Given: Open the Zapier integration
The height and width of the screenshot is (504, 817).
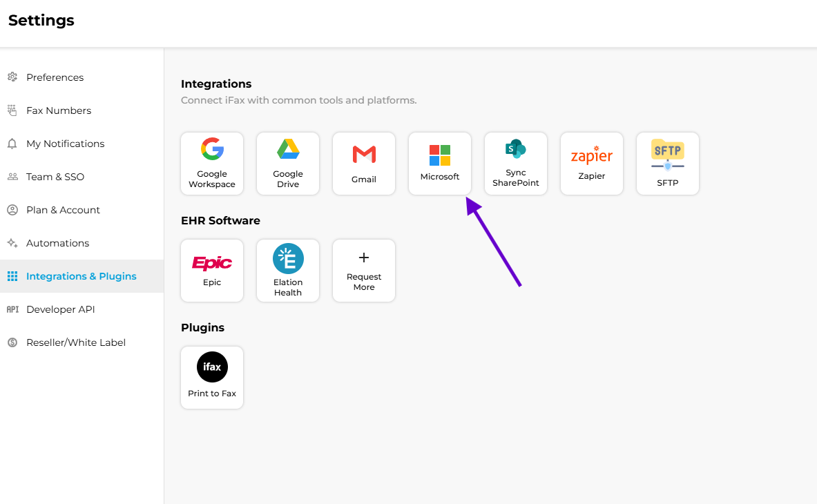Looking at the screenshot, I should (592, 164).
